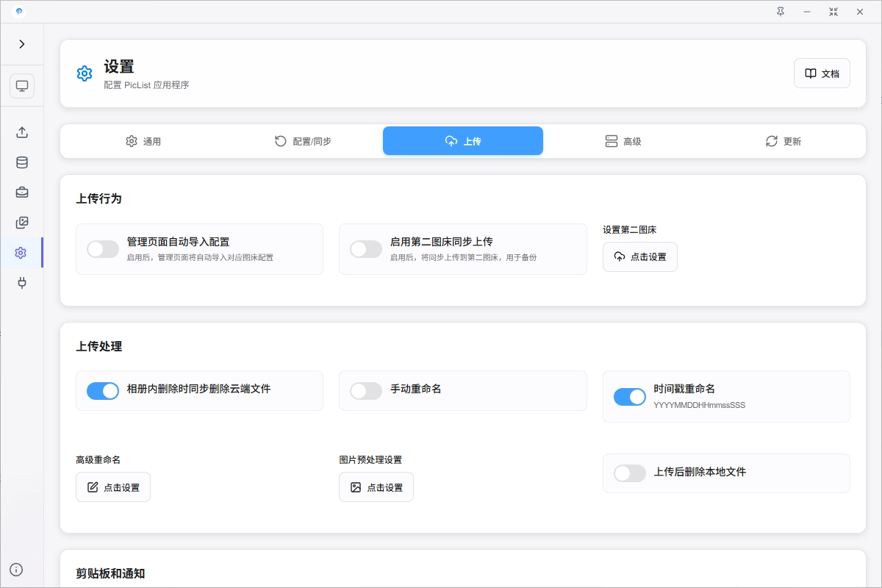Click 点击设置 under 设置第二图床
This screenshot has width=882, height=588.
(639, 257)
